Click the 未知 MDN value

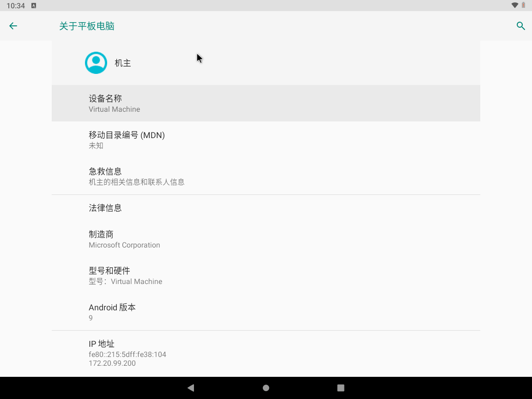pyautogui.click(x=96, y=145)
